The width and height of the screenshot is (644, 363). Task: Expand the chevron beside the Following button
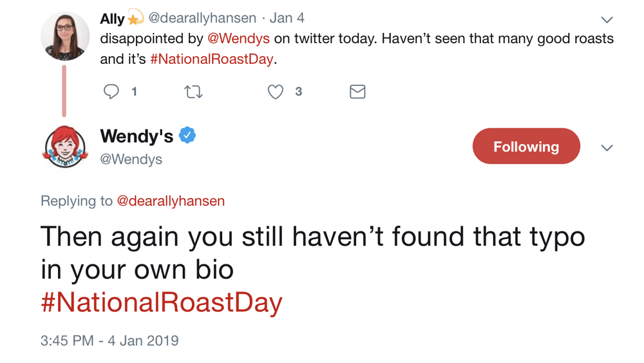coord(606,148)
